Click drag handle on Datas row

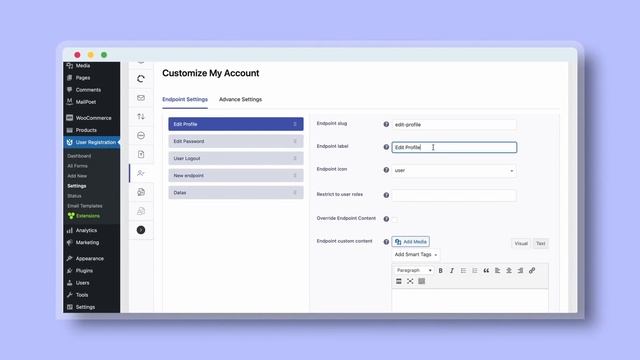(x=295, y=193)
